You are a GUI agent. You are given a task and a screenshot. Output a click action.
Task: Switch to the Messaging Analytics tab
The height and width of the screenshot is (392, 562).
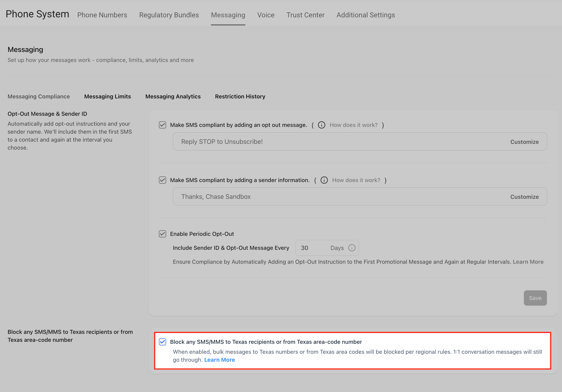pyautogui.click(x=173, y=96)
